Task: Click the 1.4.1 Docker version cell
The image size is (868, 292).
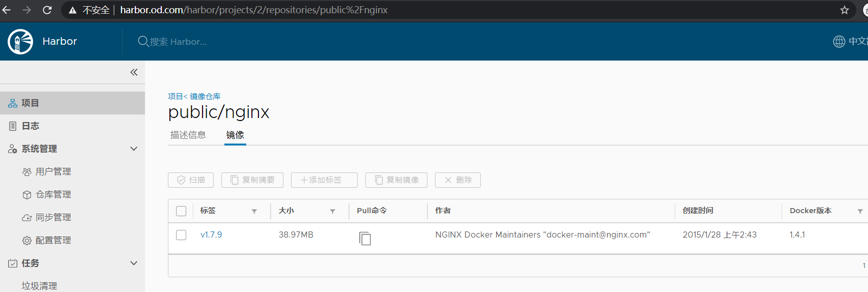Action: (x=797, y=235)
